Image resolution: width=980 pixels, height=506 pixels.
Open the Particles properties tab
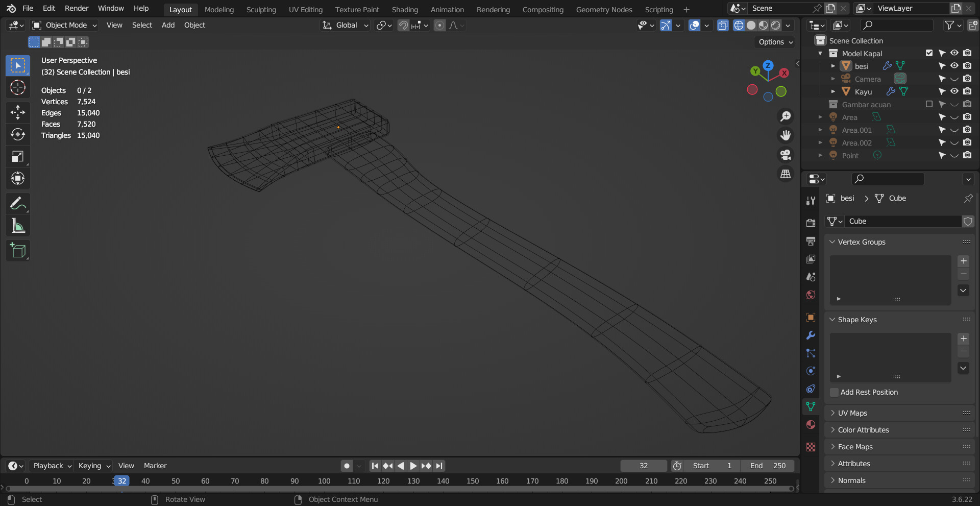[x=811, y=353]
